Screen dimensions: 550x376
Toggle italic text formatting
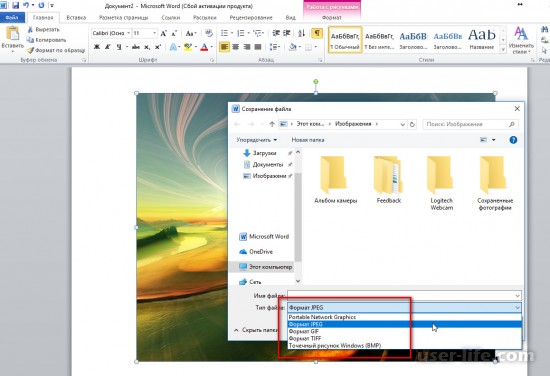click(x=108, y=47)
